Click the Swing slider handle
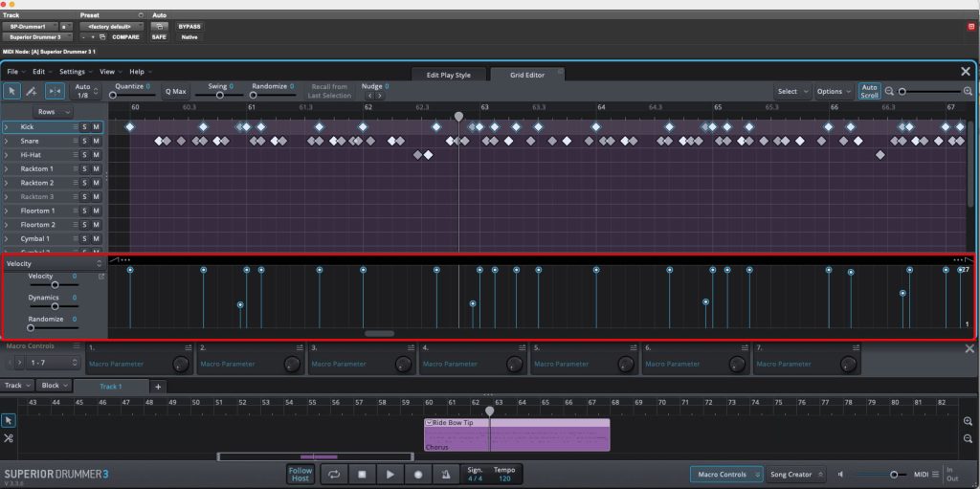 220,96
